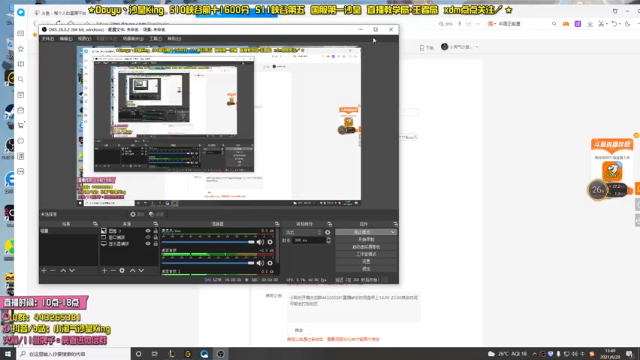Open the scene transition type dropdown
This screenshot has height=360, width=640.
(x=302, y=232)
